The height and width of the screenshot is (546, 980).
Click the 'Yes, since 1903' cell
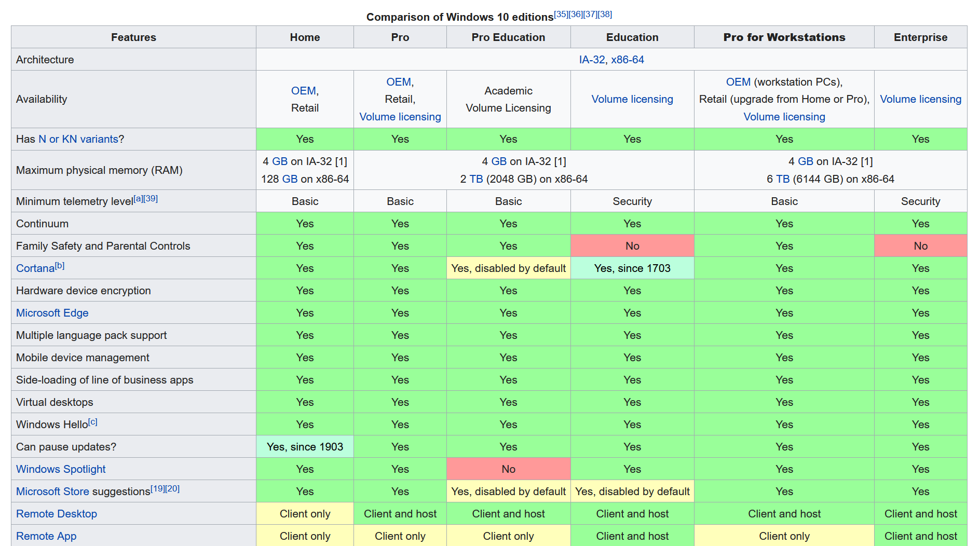[x=305, y=447]
